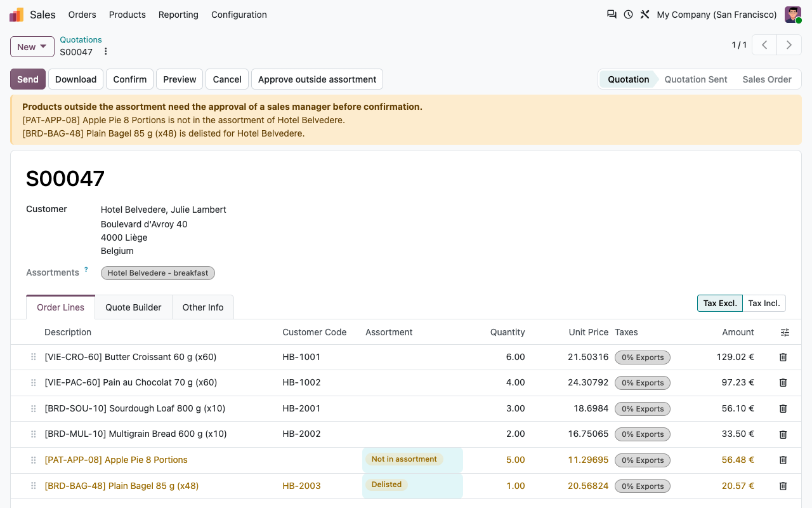Image resolution: width=812 pixels, height=508 pixels.
Task: Open the optional columns settings icon
Action: click(785, 332)
